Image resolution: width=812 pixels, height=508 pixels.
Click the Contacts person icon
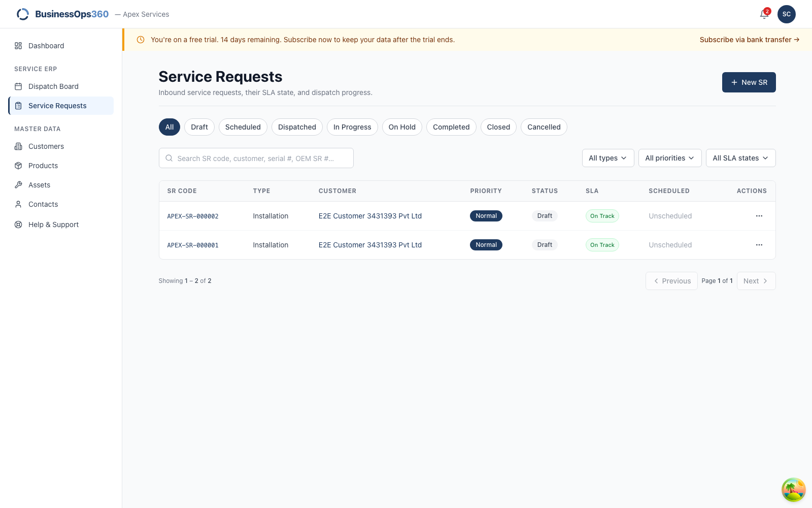pos(18,204)
